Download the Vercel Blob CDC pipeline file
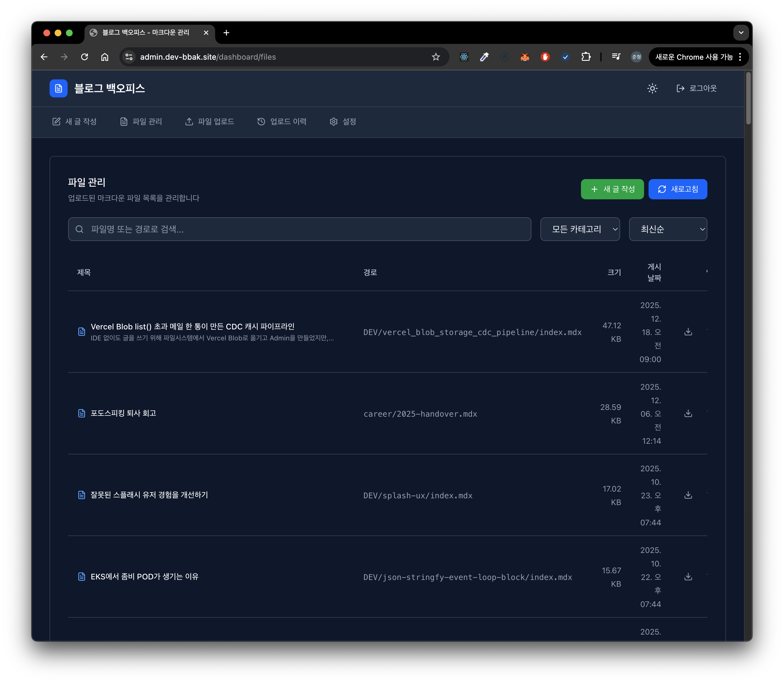The image size is (784, 683). click(x=688, y=332)
